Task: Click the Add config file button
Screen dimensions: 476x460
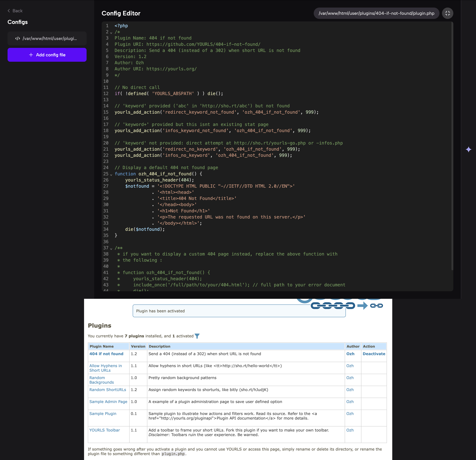Action: tap(47, 55)
